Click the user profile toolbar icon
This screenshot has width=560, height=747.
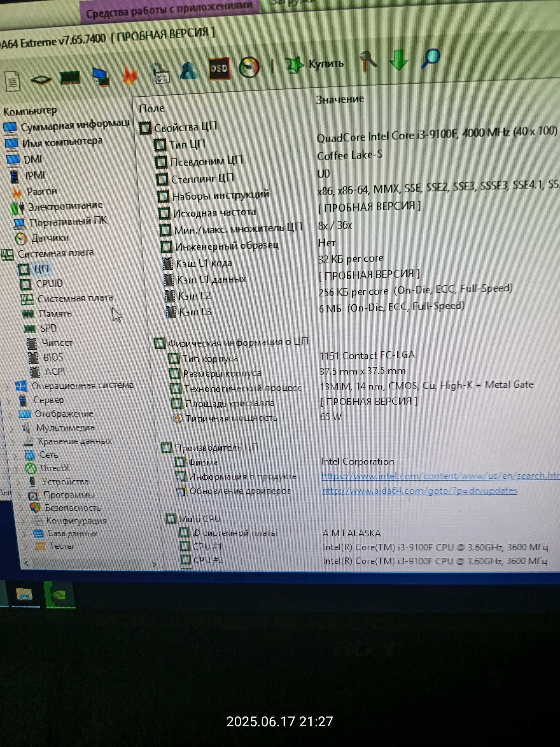point(189,71)
